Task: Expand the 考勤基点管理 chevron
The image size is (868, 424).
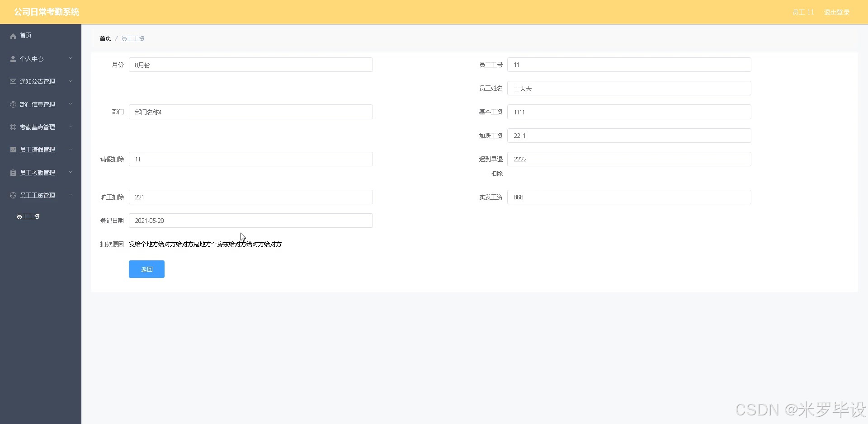Action: coord(71,127)
